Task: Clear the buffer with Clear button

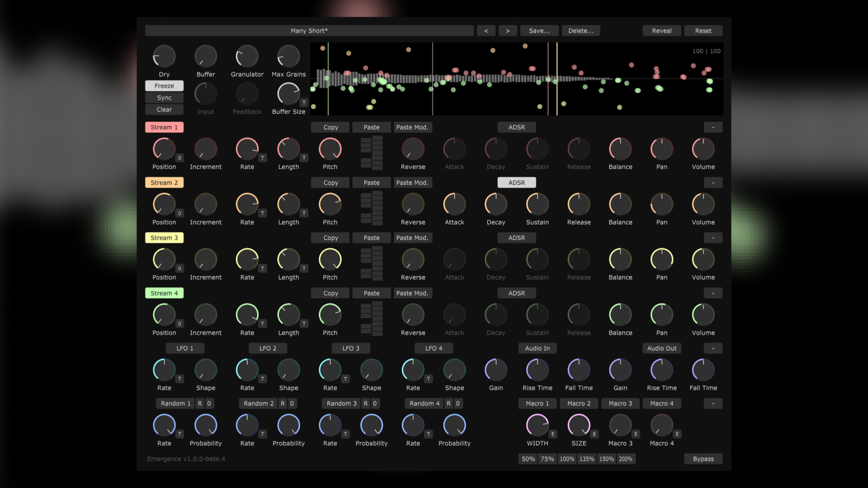Action: click(164, 109)
